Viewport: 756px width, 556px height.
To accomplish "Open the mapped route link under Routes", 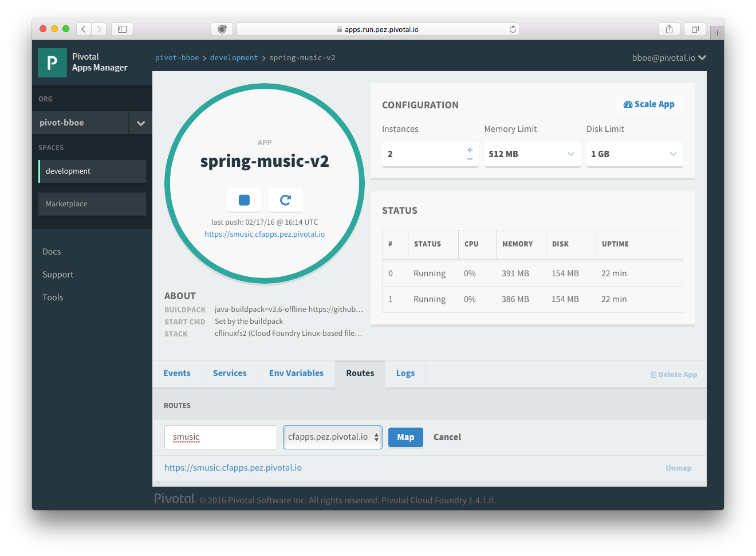I will [233, 468].
